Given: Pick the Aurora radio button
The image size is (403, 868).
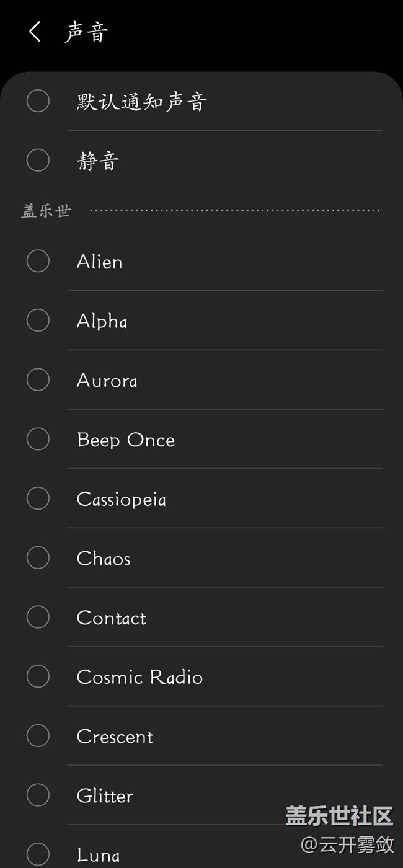Looking at the screenshot, I should click(38, 379).
